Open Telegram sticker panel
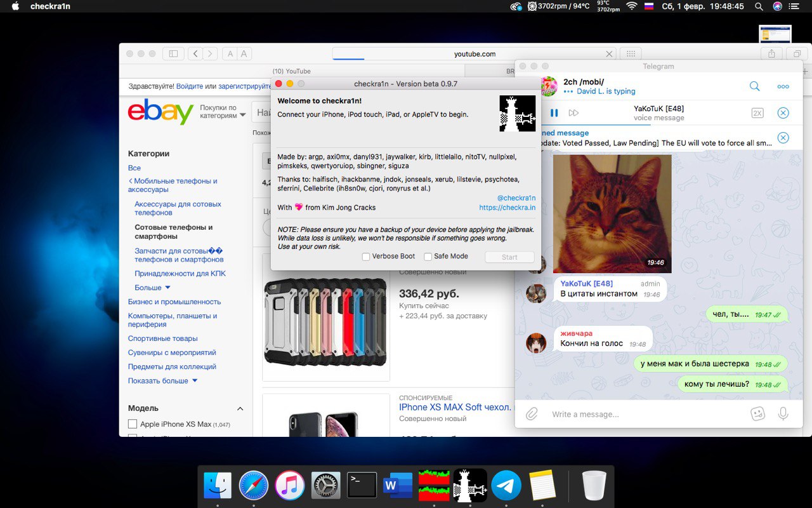Image resolution: width=812 pixels, height=508 pixels. [x=757, y=414]
